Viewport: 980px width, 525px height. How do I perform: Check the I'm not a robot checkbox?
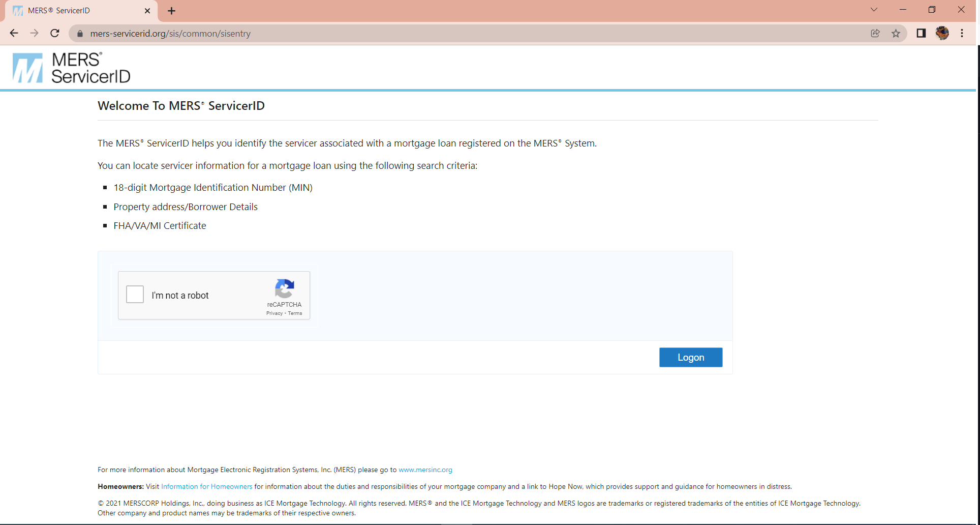[135, 294]
